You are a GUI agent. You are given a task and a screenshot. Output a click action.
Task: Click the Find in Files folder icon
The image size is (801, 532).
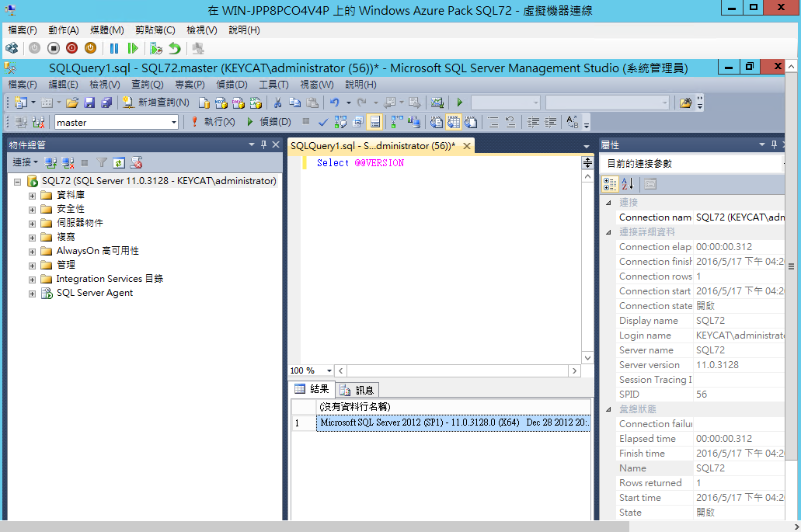pos(685,103)
